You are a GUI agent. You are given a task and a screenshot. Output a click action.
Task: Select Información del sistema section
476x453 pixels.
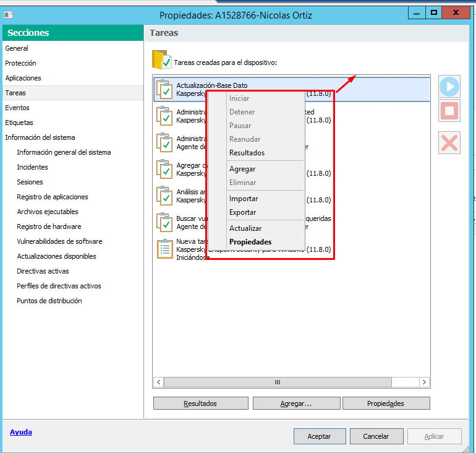click(73, 137)
